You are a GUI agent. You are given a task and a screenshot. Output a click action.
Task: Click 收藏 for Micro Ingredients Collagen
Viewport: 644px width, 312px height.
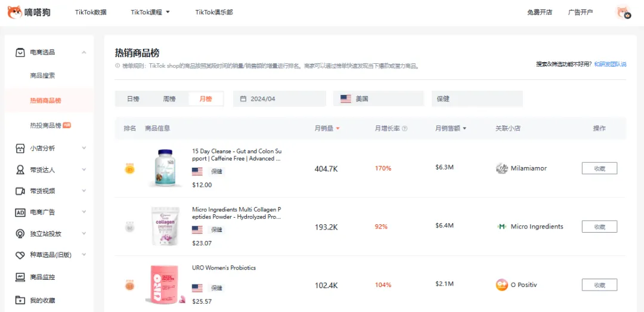599,227
